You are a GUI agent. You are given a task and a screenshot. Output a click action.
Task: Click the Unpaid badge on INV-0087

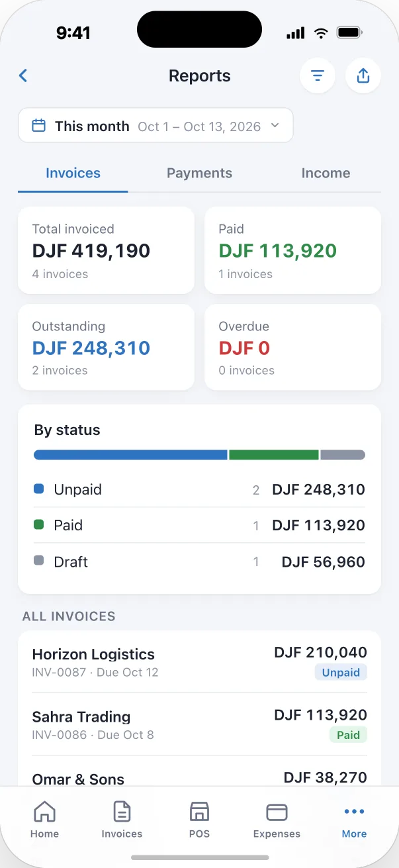(x=341, y=673)
